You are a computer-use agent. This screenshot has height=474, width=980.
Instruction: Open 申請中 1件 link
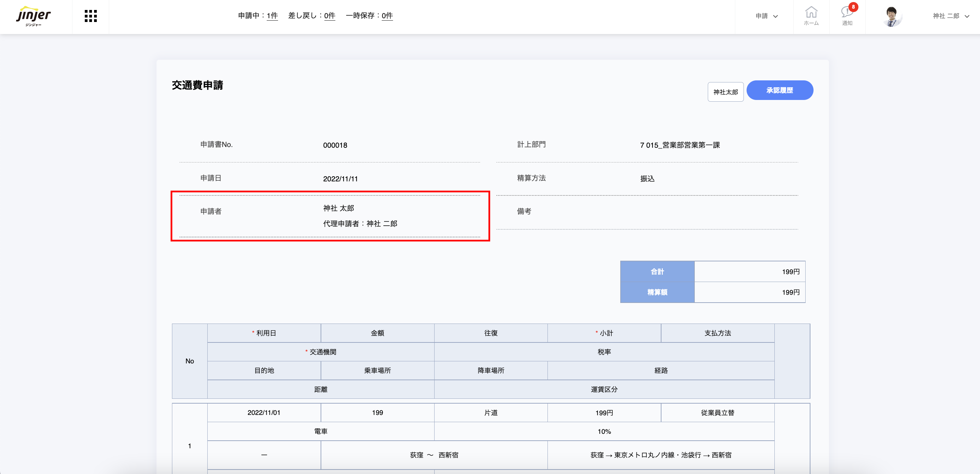[x=272, y=15]
